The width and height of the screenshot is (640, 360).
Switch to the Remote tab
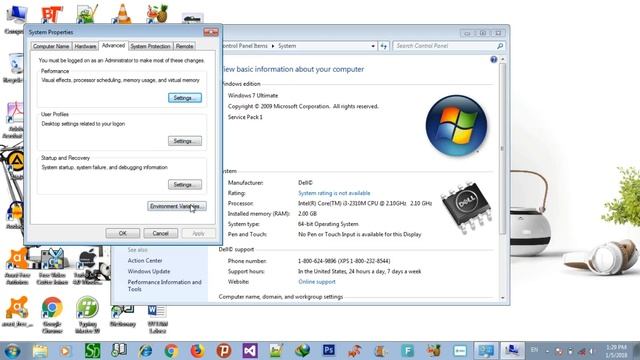point(184,46)
